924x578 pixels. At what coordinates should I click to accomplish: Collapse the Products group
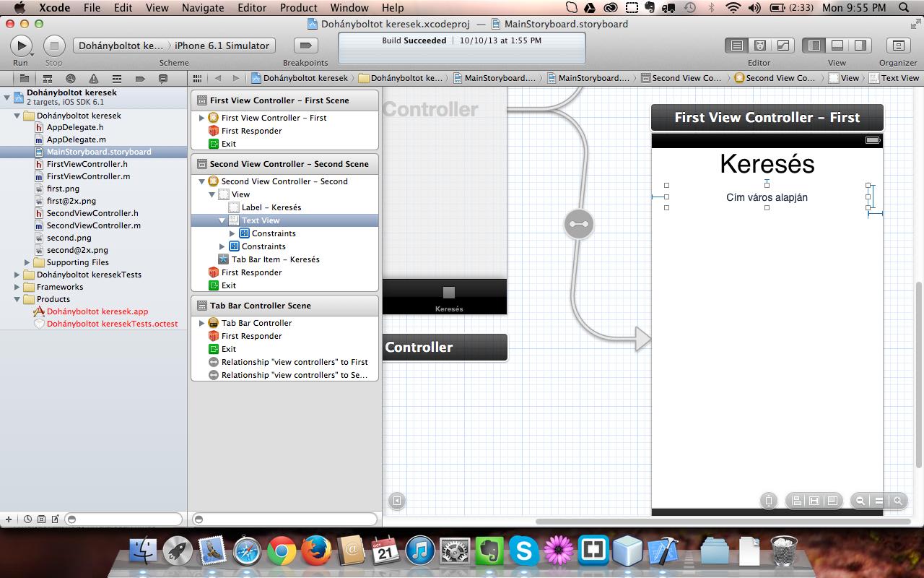(17, 299)
